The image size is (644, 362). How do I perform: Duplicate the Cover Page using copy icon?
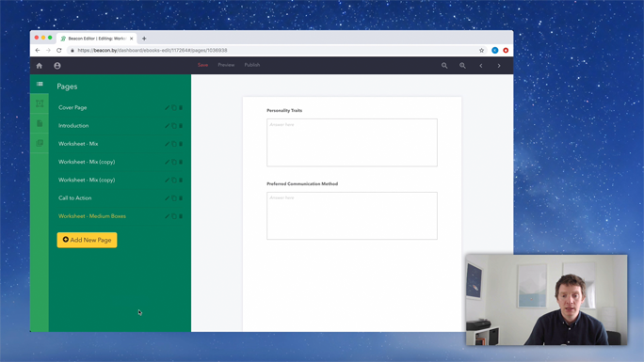(x=174, y=108)
